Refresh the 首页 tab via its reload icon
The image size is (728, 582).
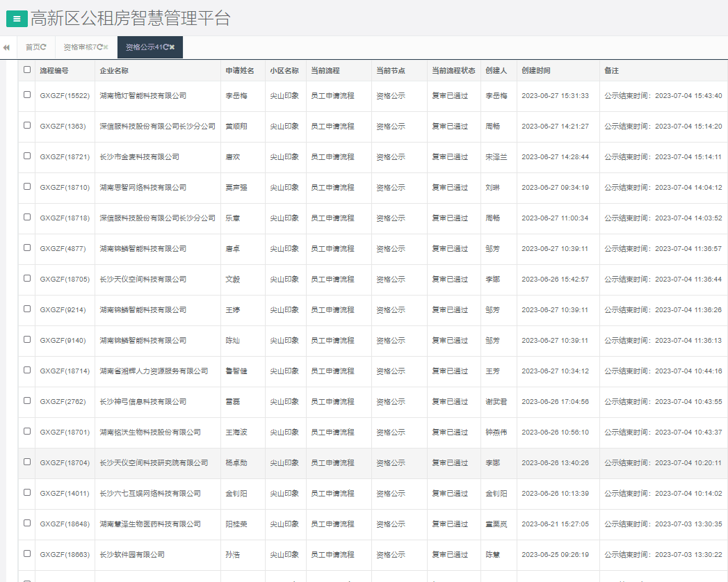click(x=43, y=47)
